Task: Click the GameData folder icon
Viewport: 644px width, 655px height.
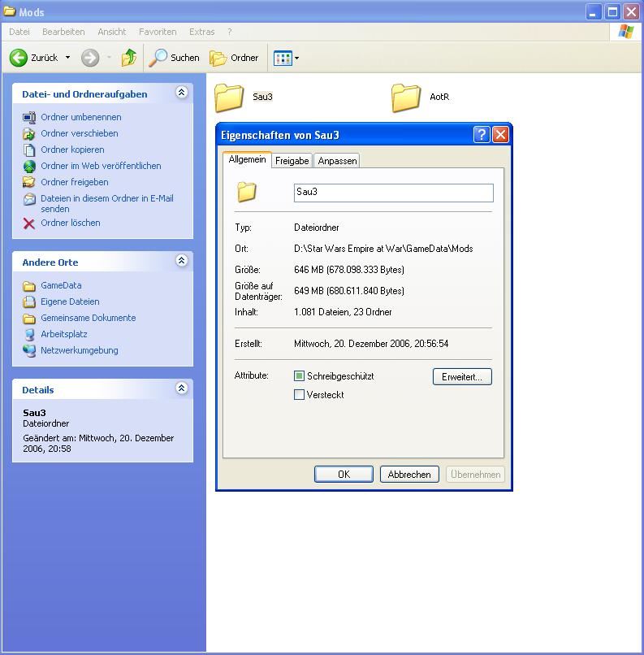Action: pos(29,286)
